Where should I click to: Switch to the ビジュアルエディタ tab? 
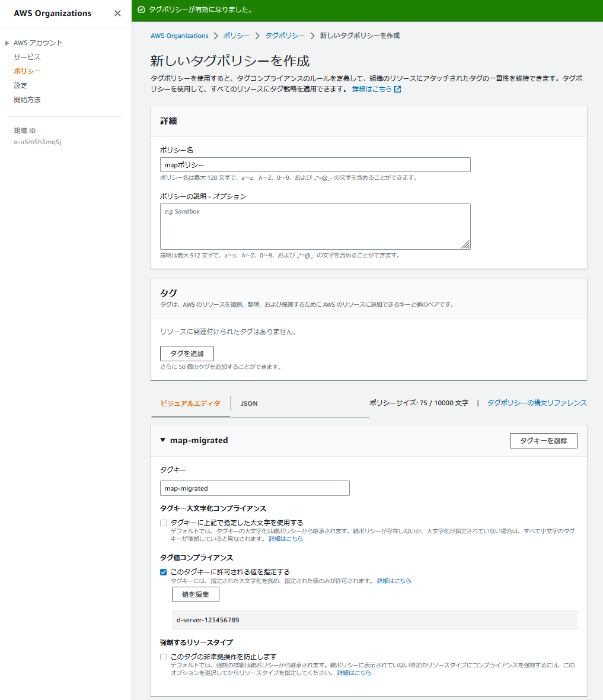[x=190, y=403]
